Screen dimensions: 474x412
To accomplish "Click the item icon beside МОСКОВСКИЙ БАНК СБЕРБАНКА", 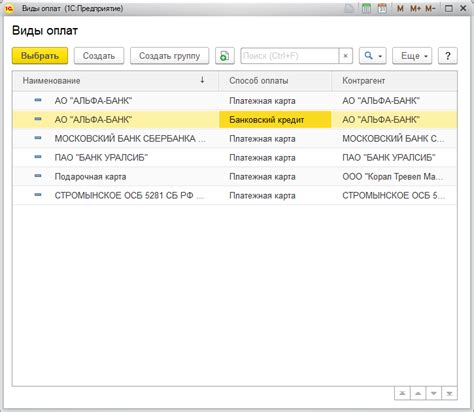I will click(x=38, y=138).
